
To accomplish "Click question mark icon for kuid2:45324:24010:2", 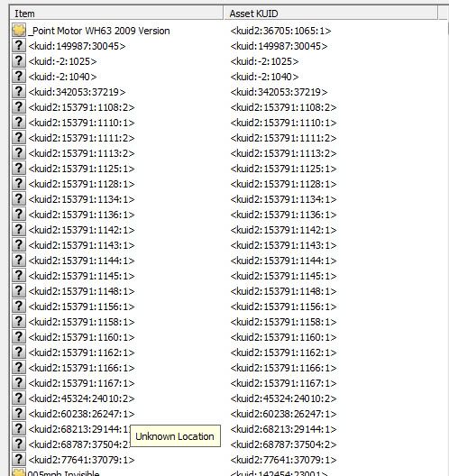I will [x=19, y=398].
